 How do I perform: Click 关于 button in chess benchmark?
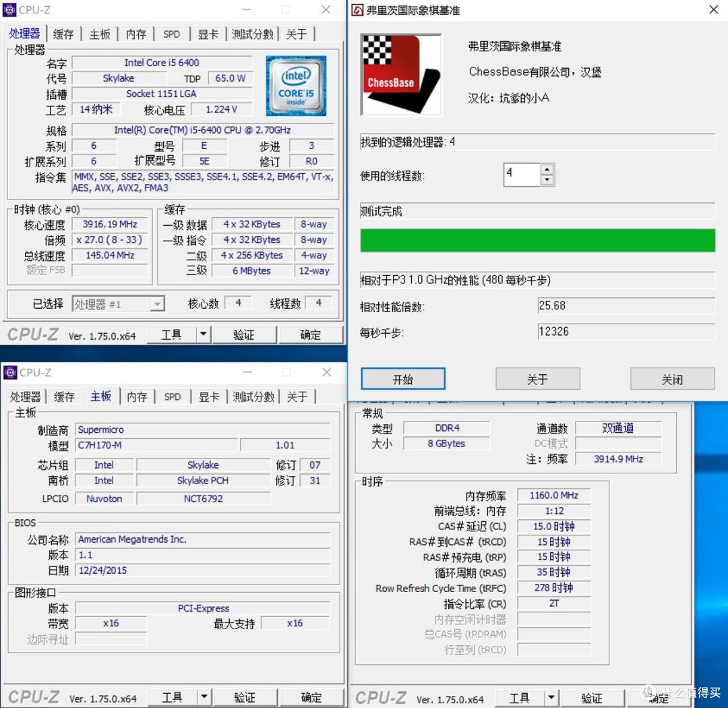[x=538, y=379]
